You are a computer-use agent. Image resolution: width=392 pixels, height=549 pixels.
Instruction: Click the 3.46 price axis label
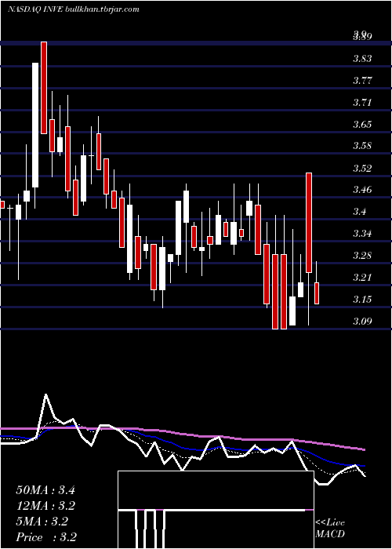(x=362, y=190)
